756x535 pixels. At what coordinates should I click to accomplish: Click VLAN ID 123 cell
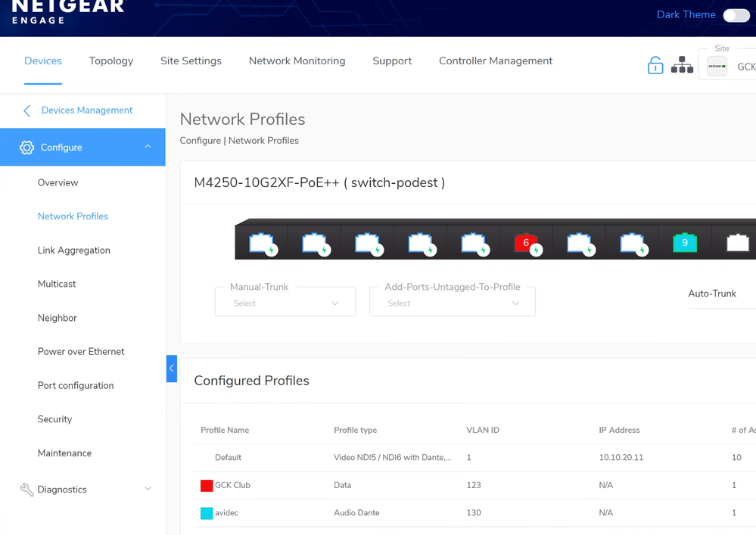coord(474,485)
